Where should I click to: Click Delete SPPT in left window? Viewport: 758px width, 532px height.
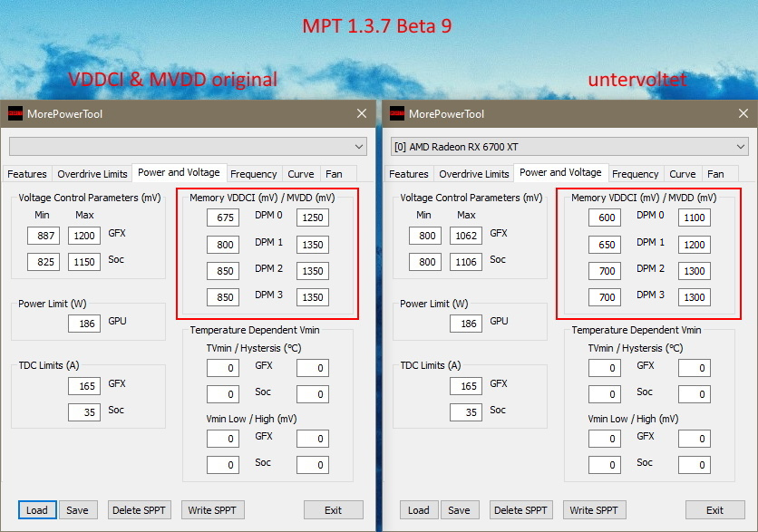coord(140,510)
